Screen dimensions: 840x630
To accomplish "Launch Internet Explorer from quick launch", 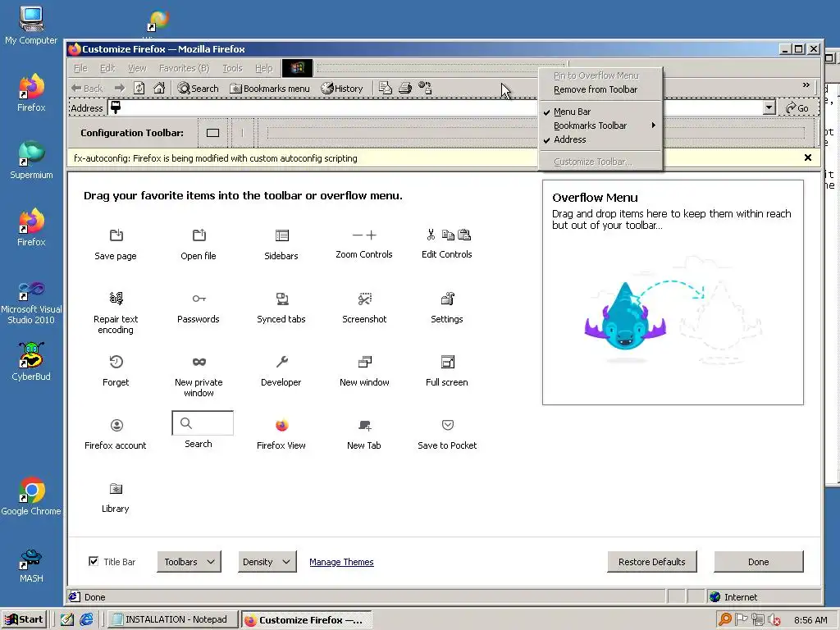I will coord(86,619).
